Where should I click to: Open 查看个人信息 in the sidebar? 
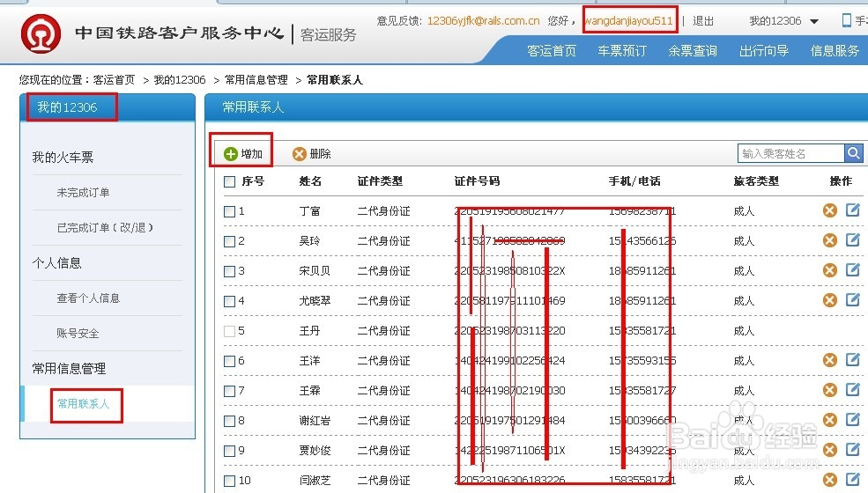[x=88, y=298]
